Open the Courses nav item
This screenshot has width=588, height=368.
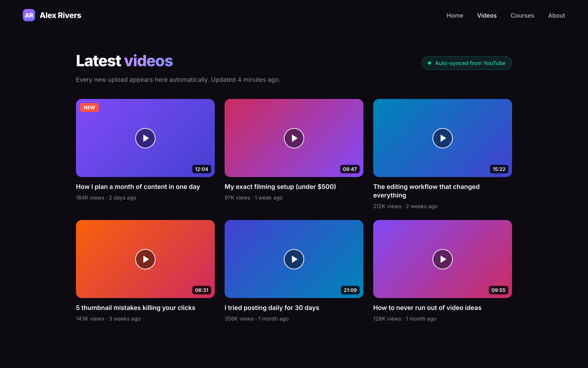(x=522, y=15)
